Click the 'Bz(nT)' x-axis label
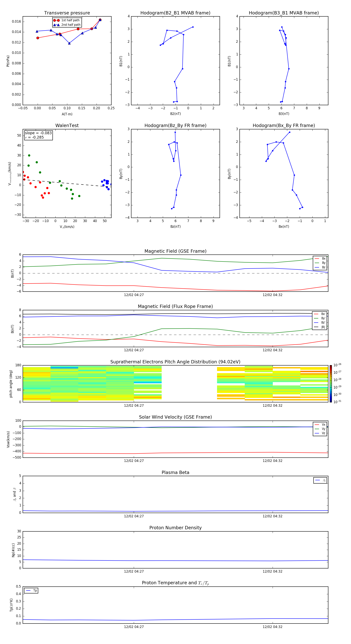 pos(175,227)
